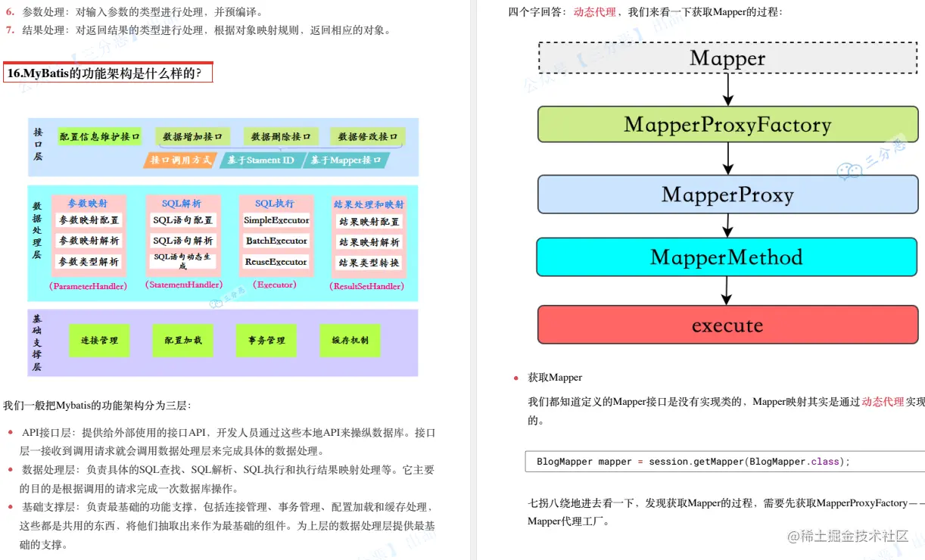Image resolution: width=925 pixels, height=560 pixels.
Task: Click red "动态代理" in the Mapper映射 paragraph
Action: click(x=883, y=402)
